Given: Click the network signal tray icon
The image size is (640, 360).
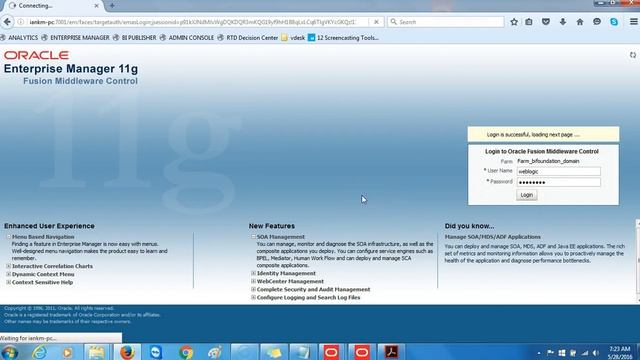Looking at the screenshot, I should 584,353.
